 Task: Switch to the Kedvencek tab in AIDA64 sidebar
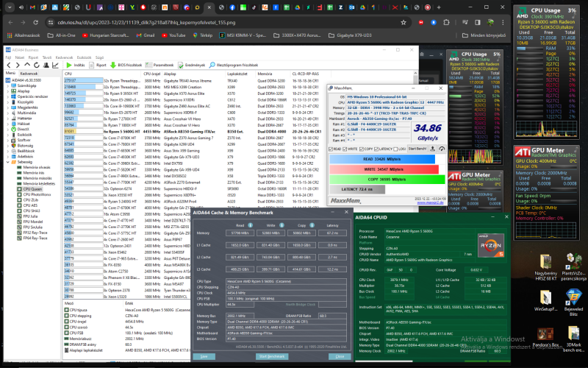click(x=29, y=74)
